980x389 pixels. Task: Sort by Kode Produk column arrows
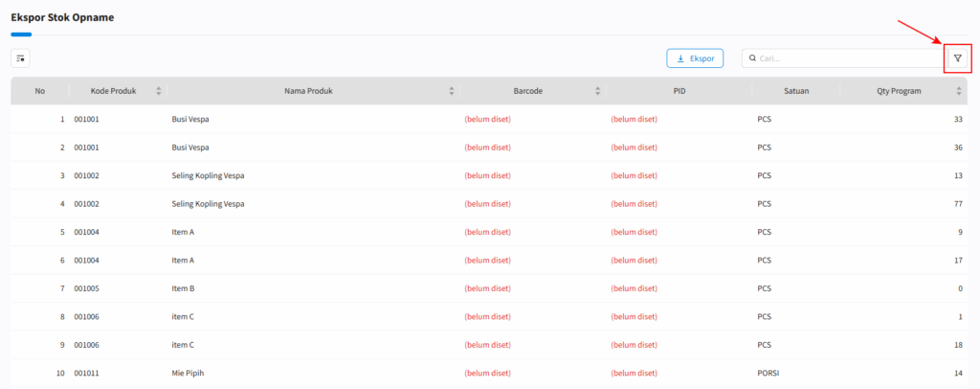tap(159, 91)
